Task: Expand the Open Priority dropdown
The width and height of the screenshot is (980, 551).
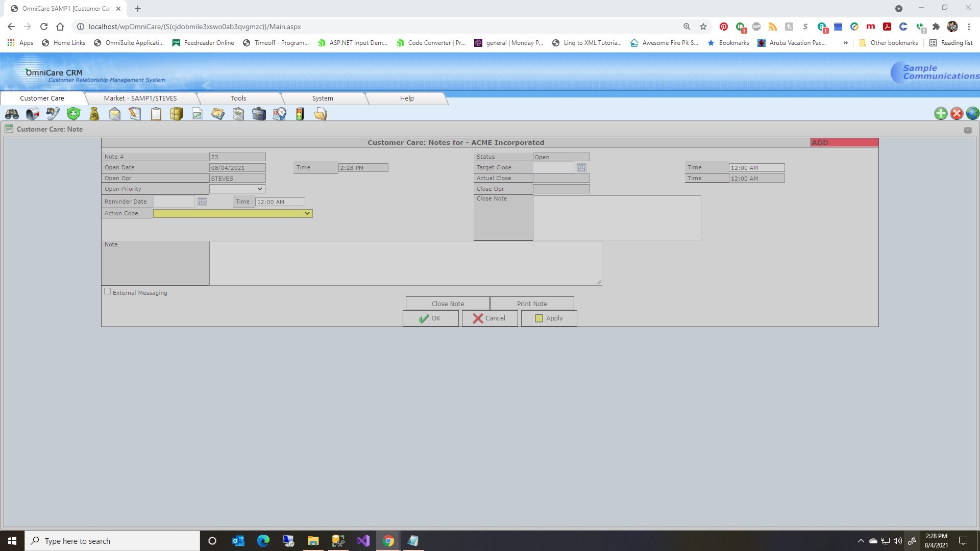Action: click(x=237, y=189)
